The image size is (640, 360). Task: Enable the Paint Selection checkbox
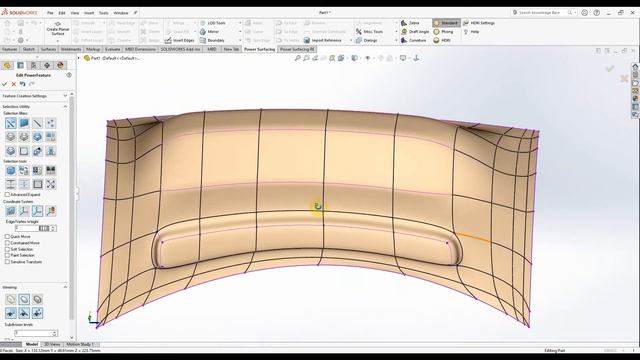pyautogui.click(x=7, y=256)
